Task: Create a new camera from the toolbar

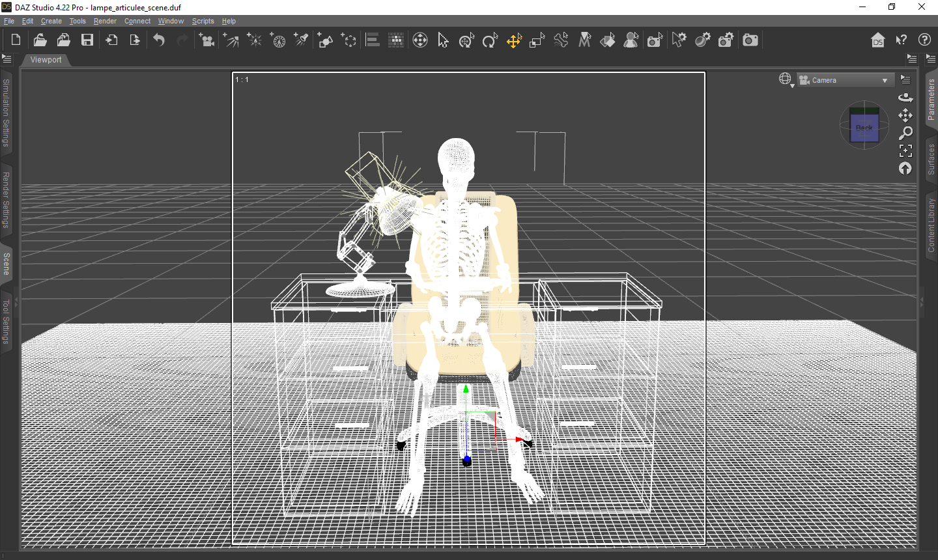Action: point(206,40)
